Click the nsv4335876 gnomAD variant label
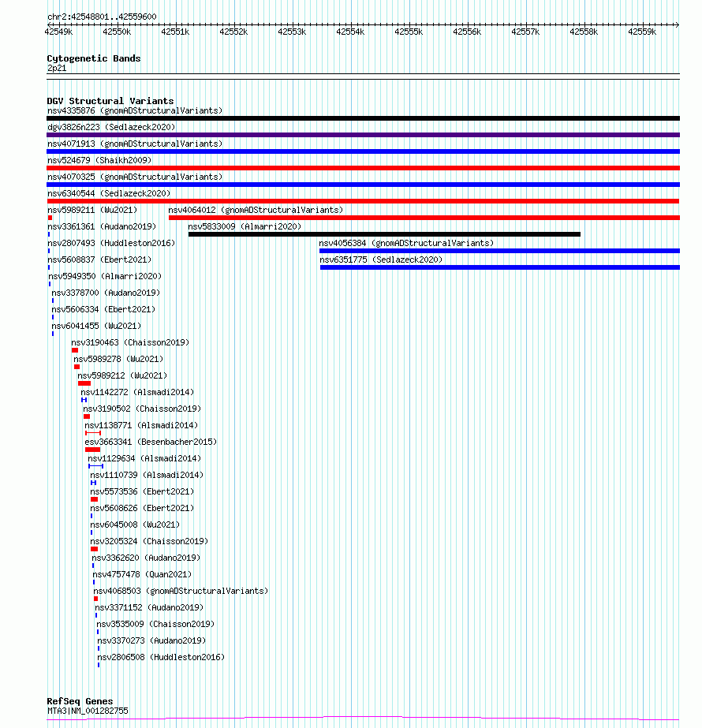 click(x=135, y=110)
